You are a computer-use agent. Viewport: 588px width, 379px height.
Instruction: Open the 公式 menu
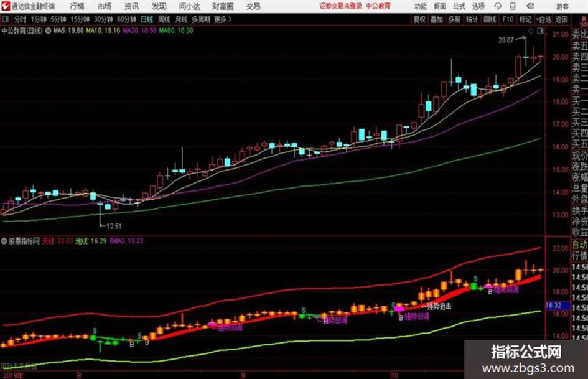[x=459, y=6]
